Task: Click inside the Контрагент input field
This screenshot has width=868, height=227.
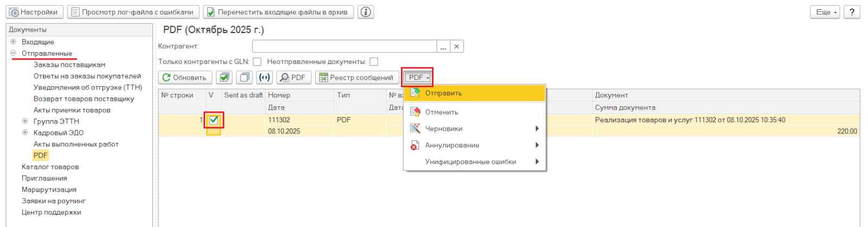Action: pyautogui.click(x=344, y=47)
